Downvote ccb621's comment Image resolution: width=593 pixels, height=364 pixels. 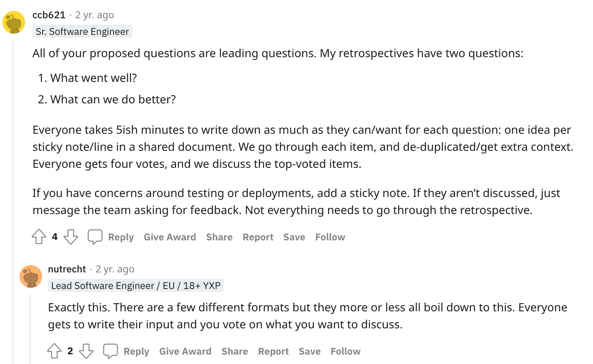pos(70,237)
